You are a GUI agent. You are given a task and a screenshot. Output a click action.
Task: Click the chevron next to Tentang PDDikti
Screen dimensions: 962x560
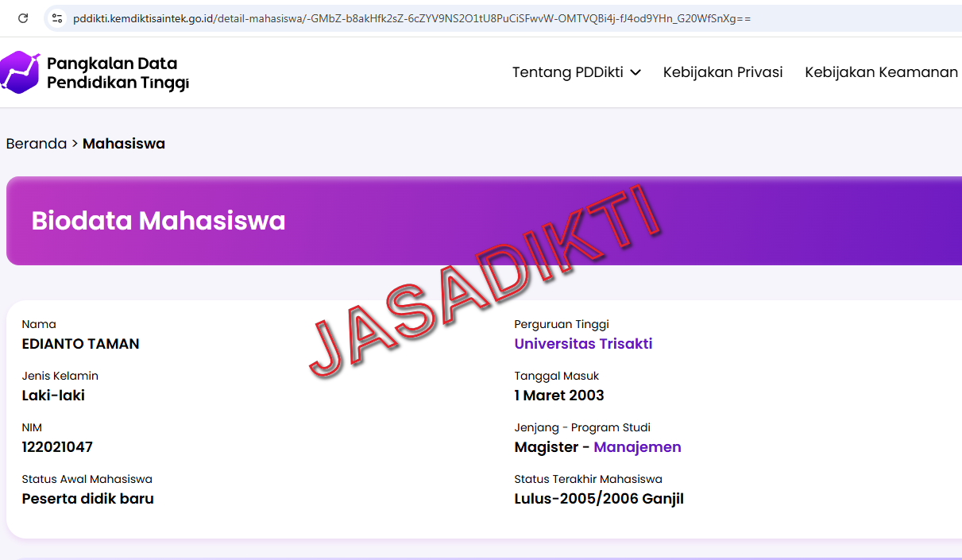636,73
